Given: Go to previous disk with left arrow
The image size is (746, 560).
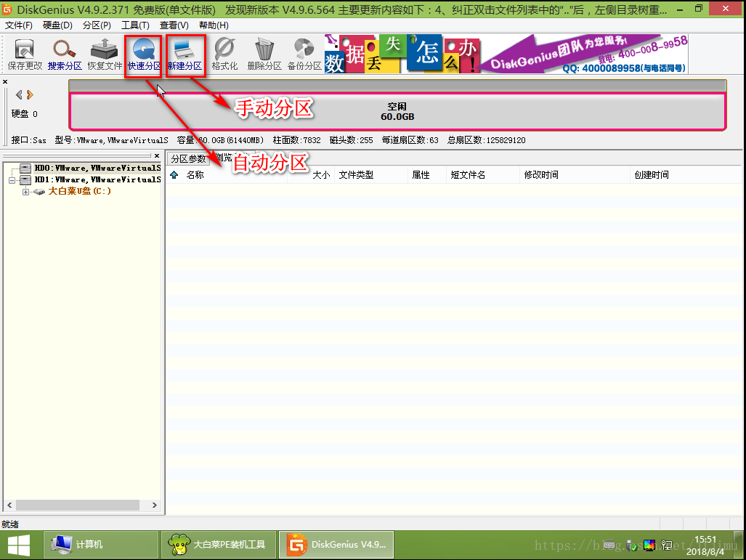Looking at the screenshot, I should click(x=19, y=94).
